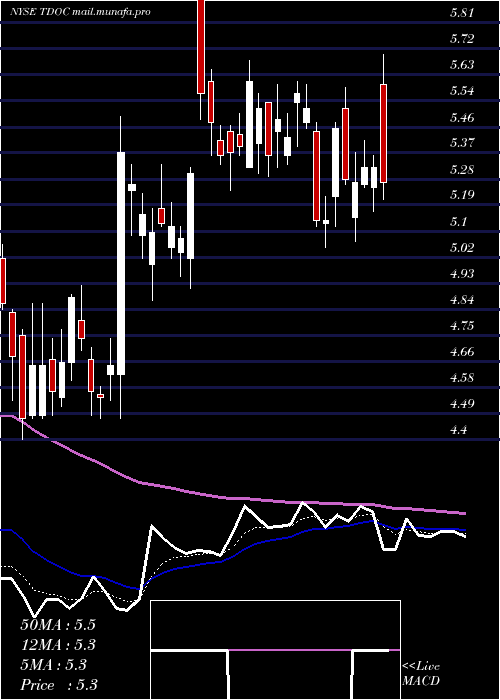Click the 5.63 price axis label
The height and width of the screenshot is (700, 500).
pyautogui.click(x=462, y=65)
